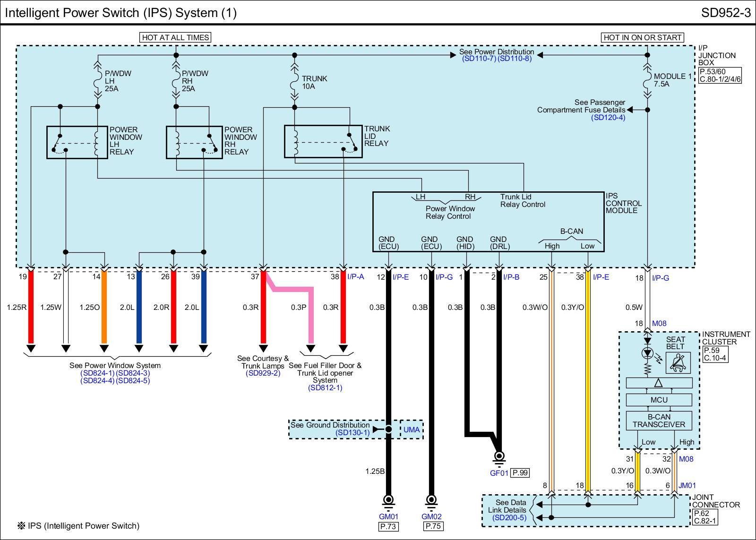Follow the SD929-2 courtesy lamps link
This screenshot has width=756, height=540.
click(263, 373)
